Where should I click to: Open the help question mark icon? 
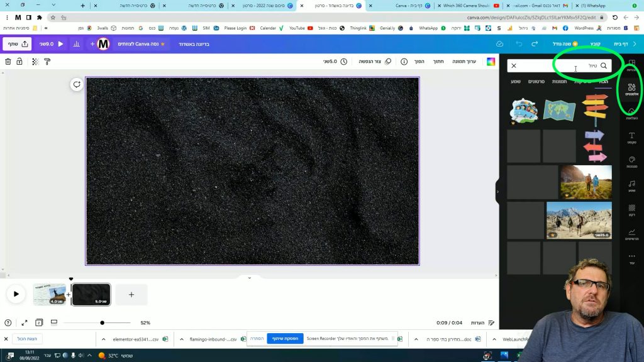click(x=8, y=322)
